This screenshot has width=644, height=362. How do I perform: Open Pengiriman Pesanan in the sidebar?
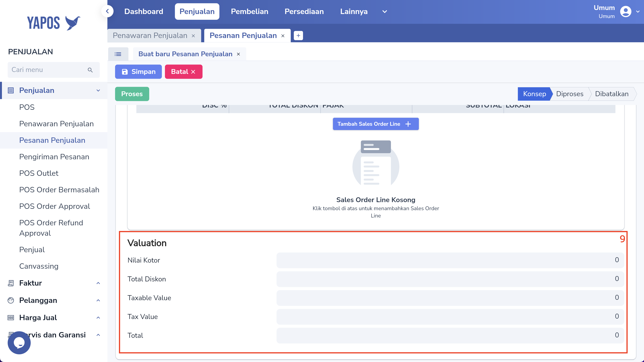[54, 157]
